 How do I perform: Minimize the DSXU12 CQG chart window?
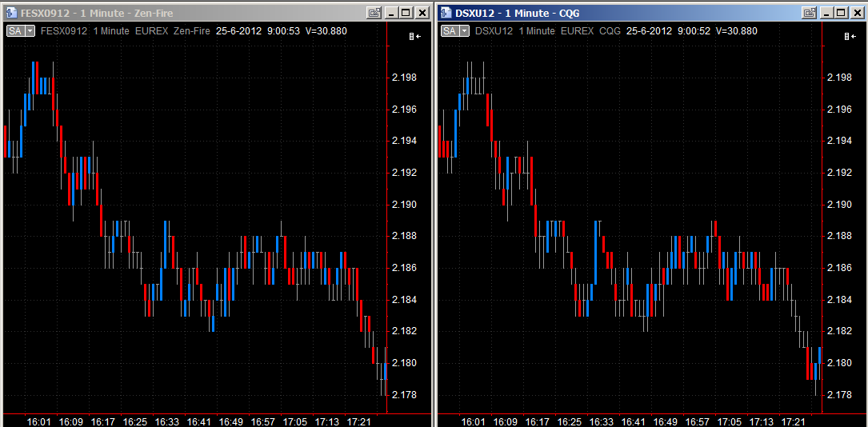click(x=826, y=12)
